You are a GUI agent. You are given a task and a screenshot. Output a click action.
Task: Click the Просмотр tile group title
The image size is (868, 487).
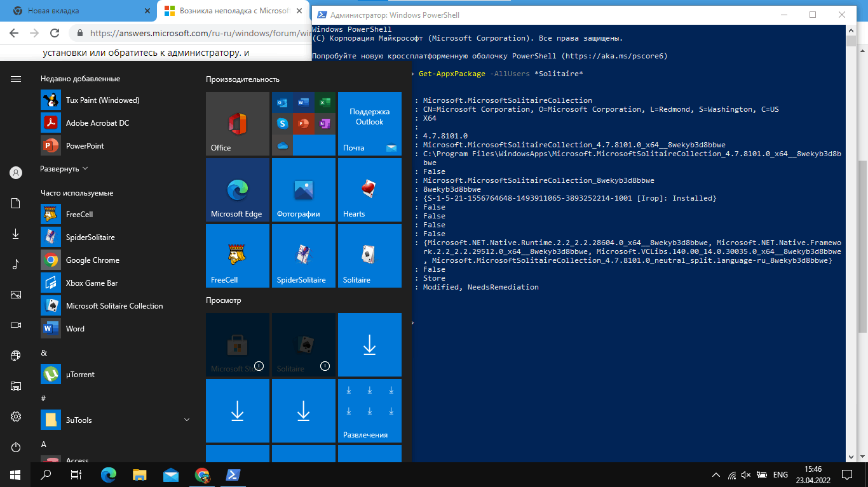tap(224, 300)
